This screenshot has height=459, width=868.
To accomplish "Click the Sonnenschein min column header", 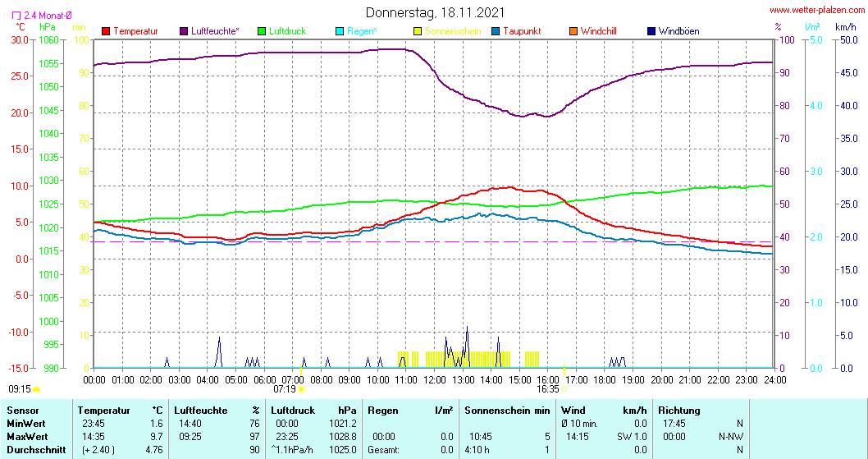I will (507, 411).
